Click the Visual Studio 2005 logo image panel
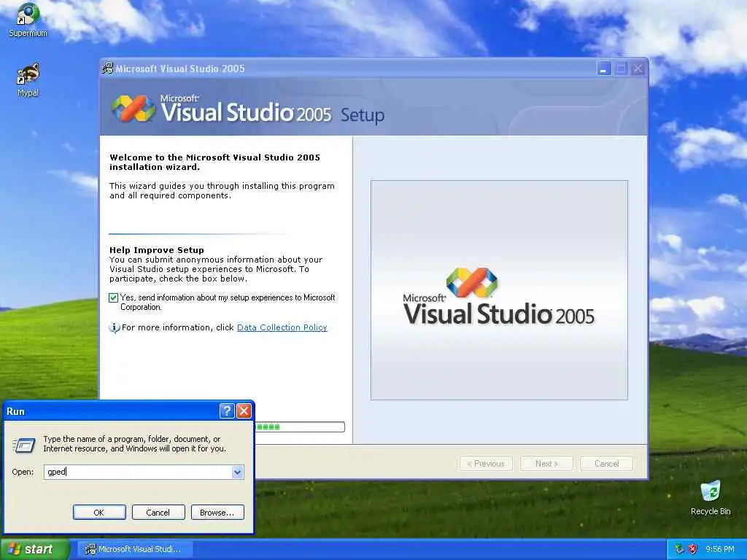Viewport: 747px width, 560px height. pos(499,290)
